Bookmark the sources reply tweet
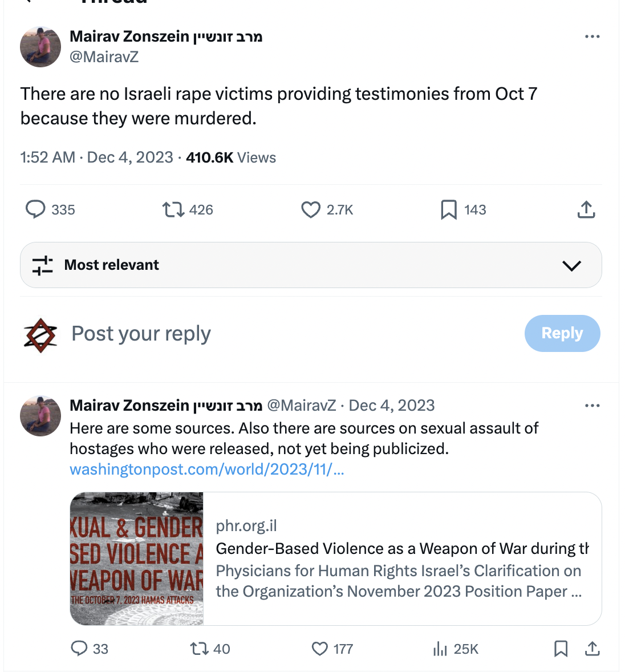 click(x=561, y=649)
